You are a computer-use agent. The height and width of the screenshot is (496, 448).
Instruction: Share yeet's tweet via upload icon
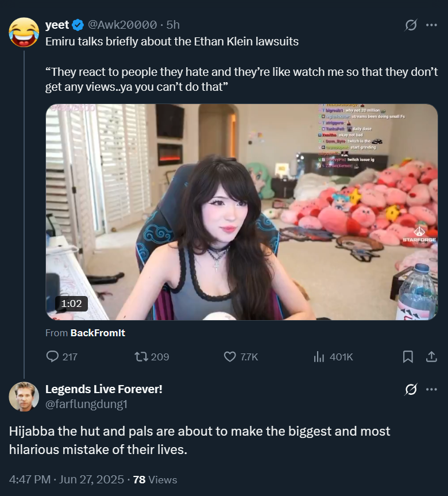431,356
